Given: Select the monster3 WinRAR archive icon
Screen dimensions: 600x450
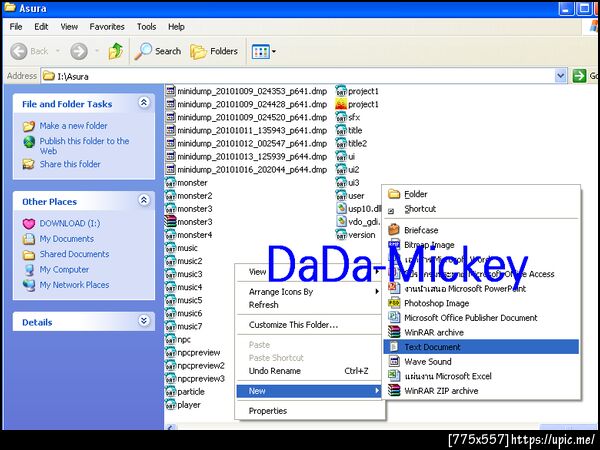Looking at the screenshot, I should (x=171, y=222).
